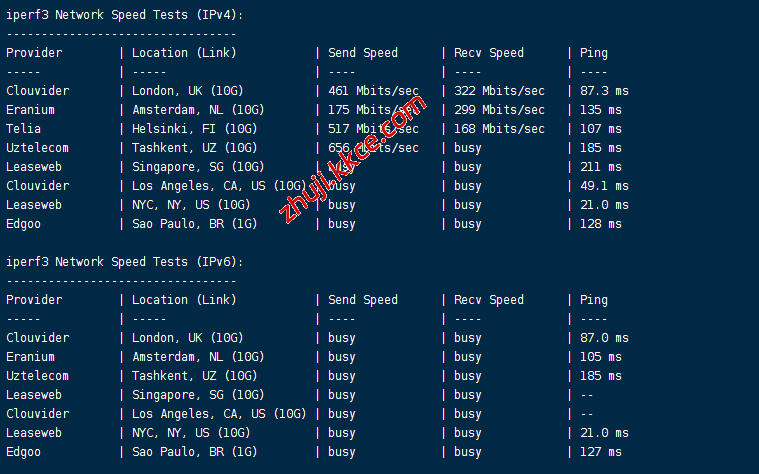Select the 461 Mbits/sec send speed value
Viewport: 759px width, 474px height.
tap(373, 91)
